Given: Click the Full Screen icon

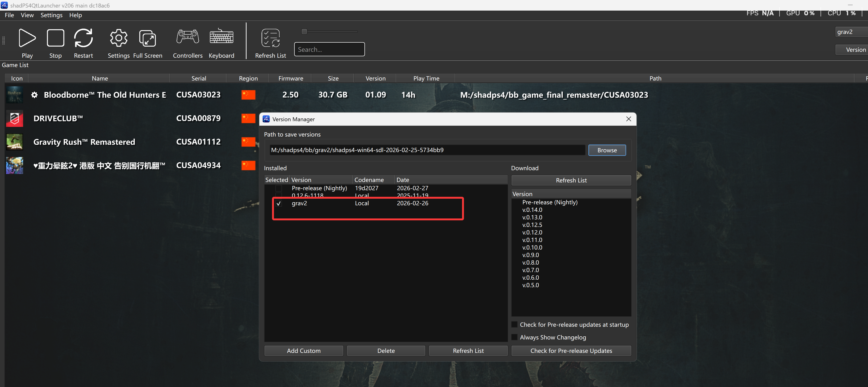Looking at the screenshot, I should 148,38.
